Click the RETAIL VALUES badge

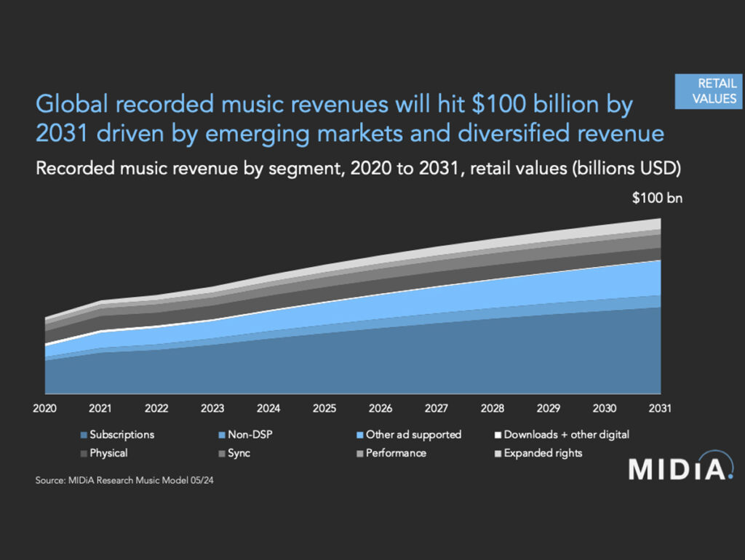[709, 91]
